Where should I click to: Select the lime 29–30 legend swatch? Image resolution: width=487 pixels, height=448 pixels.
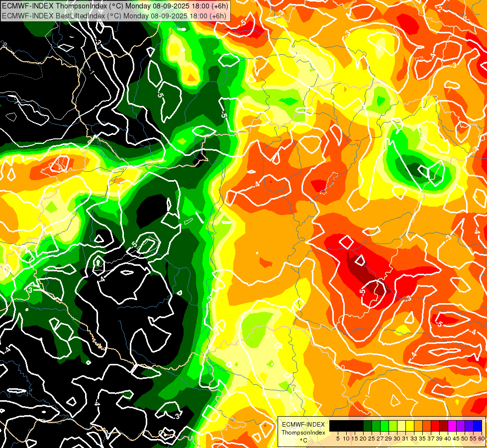(x=393, y=426)
